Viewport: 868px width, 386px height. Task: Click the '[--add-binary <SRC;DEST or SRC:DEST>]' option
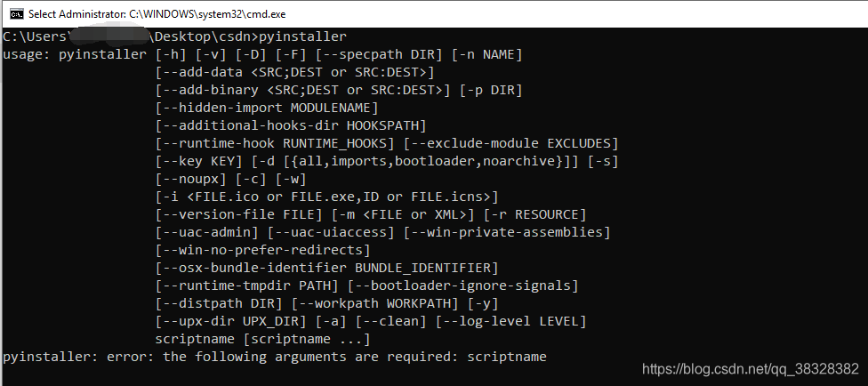click(x=303, y=90)
